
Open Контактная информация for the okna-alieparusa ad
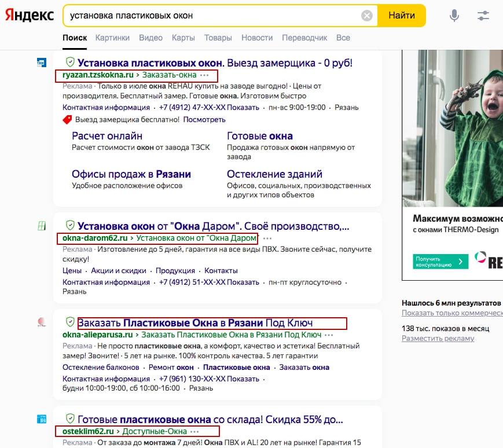[106, 379]
